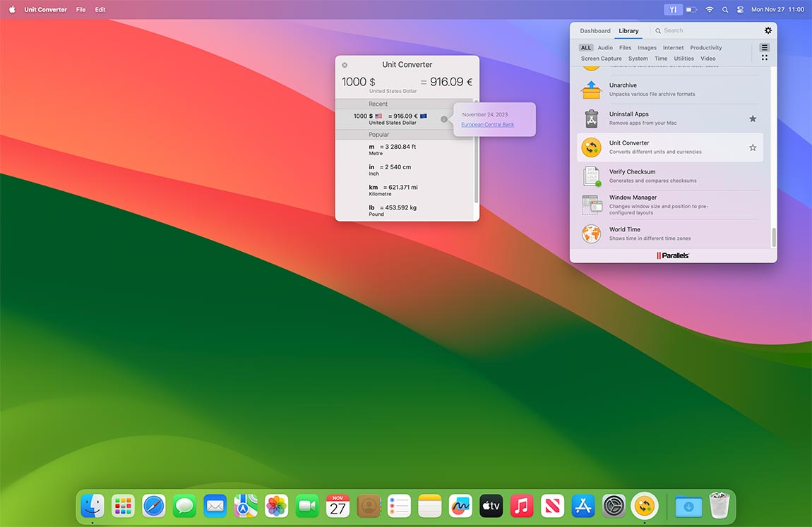Unfavorite Uninstall Apps with the filled star

753,119
